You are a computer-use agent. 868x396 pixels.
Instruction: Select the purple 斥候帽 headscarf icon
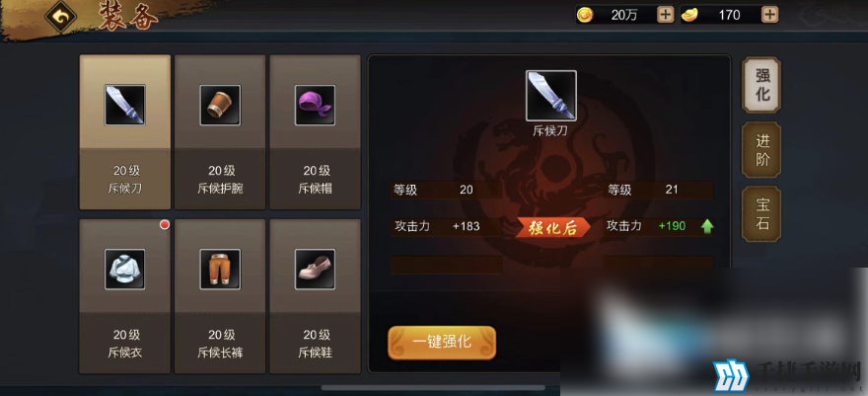click(x=315, y=105)
